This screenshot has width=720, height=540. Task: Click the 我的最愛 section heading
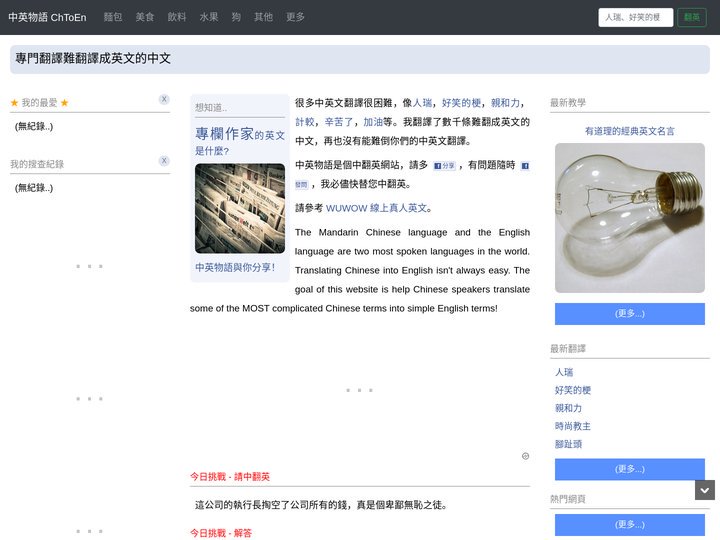tap(39, 103)
